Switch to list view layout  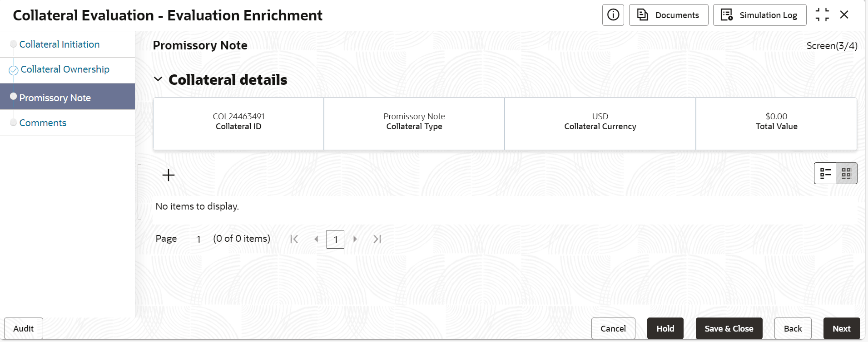825,173
